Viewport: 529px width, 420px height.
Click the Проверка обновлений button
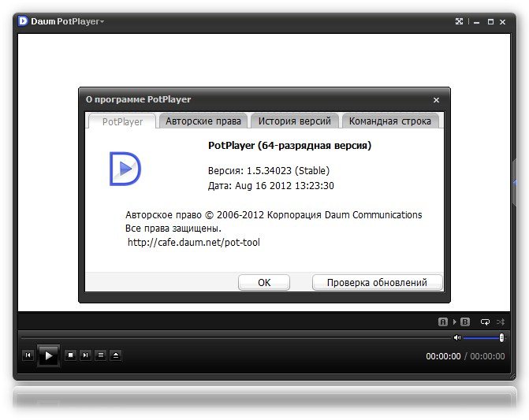tap(377, 282)
